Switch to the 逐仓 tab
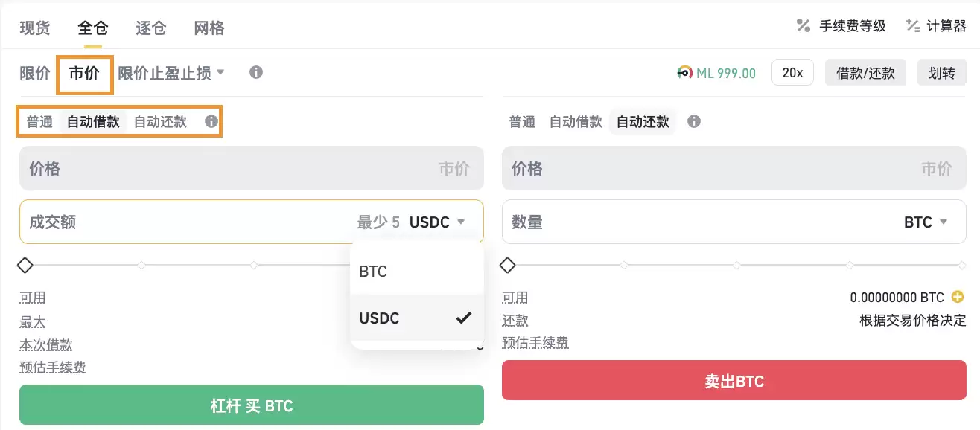 tap(150, 28)
